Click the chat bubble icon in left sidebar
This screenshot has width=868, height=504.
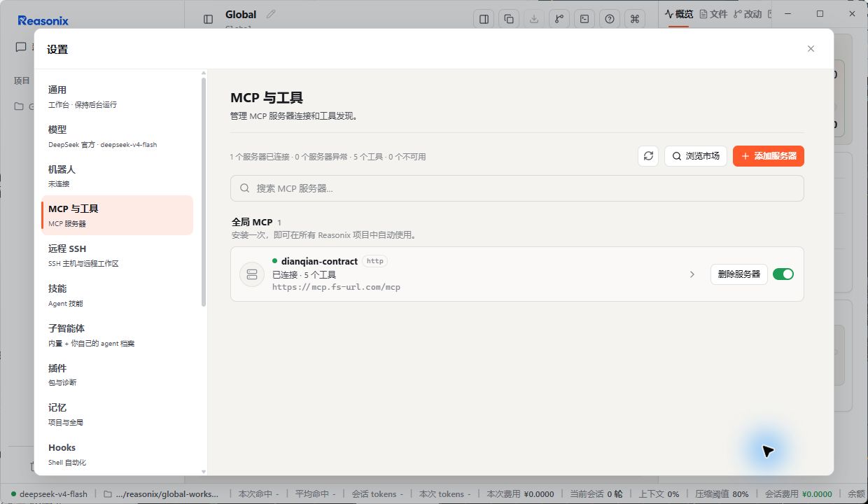point(21,47)
